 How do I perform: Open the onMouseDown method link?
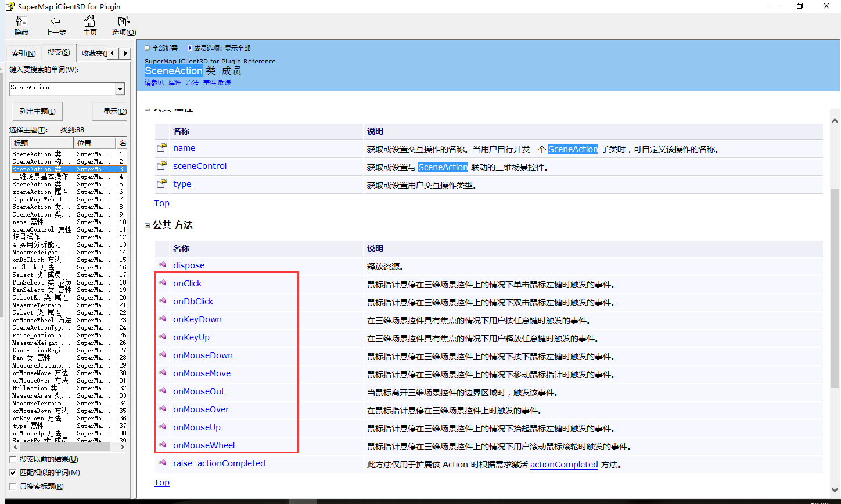click(203, 355)
